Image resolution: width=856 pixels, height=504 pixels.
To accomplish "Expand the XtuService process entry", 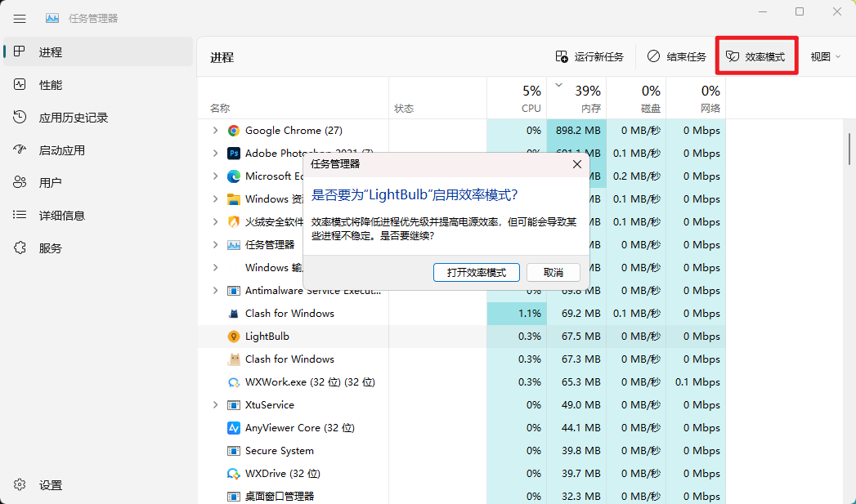I will [215, 404].
